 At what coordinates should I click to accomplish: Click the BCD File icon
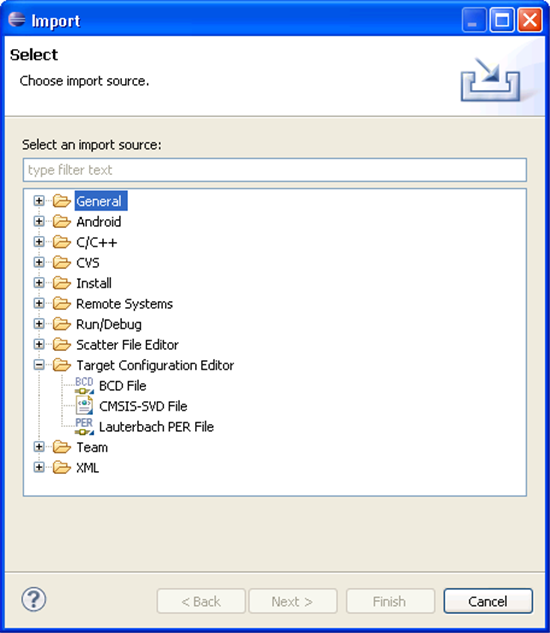(x=84, y=386)
